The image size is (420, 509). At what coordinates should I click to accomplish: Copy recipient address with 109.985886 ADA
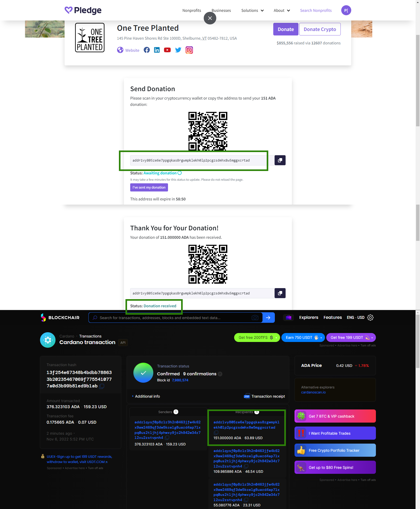pos(246,466)
